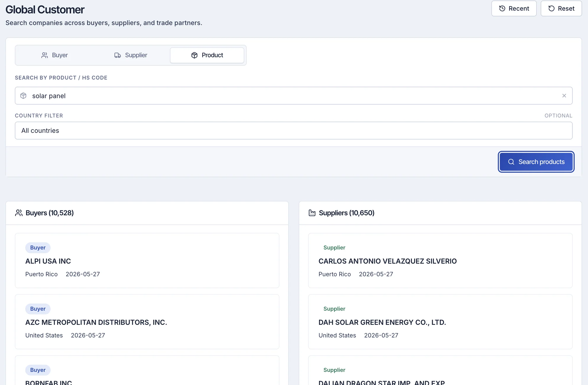This screenshot has height=385, width=588.
Task: Click the cube icon inside the search field
Action: (23, 96)
